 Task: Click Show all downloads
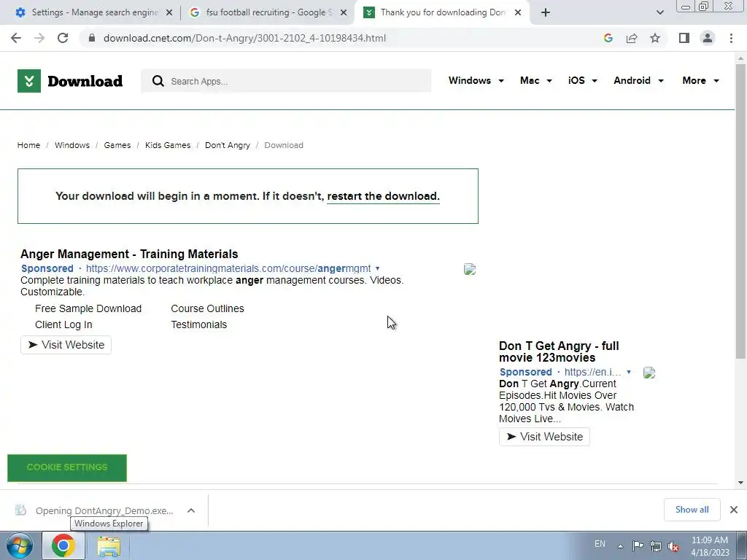pyautogui.click(x=692, y=510)
